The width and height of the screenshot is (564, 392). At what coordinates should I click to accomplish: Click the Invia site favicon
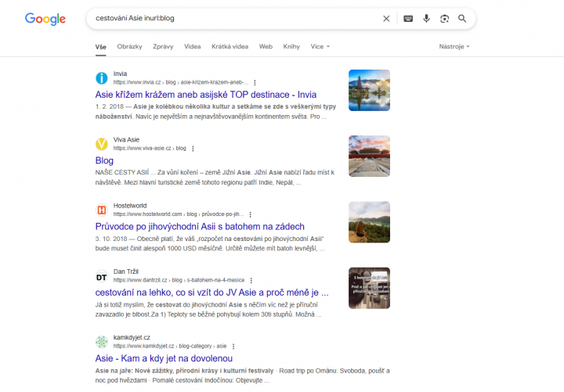click(101, 78)
